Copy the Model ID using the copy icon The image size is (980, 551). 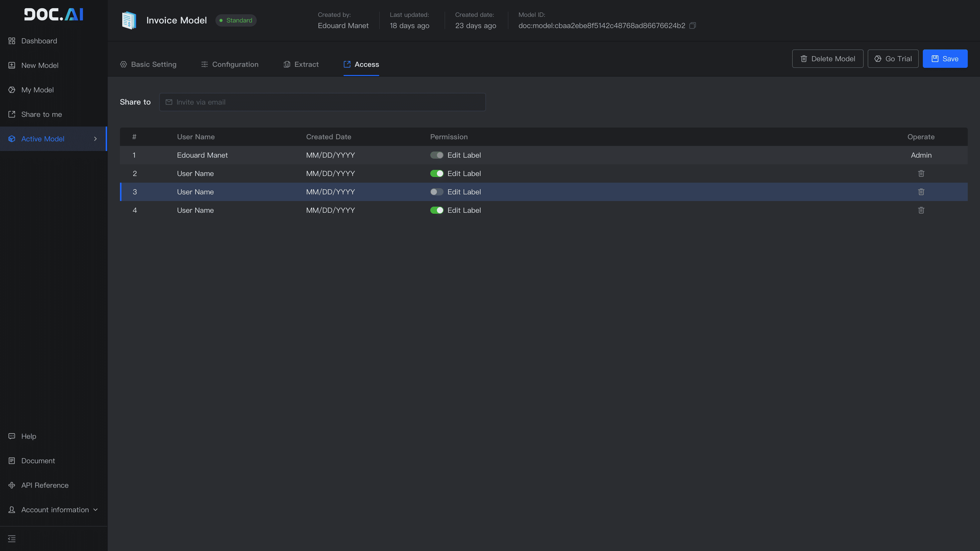click(x=692, y=26)
